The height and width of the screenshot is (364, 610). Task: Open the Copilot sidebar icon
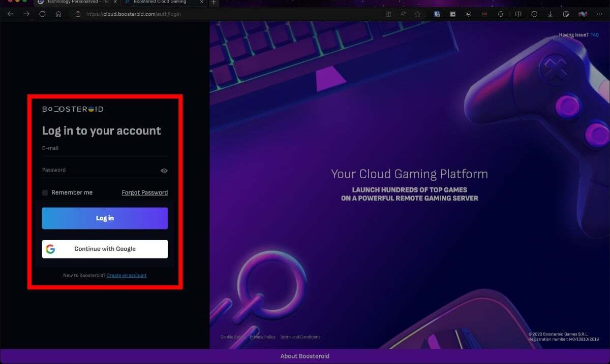tap(583, 14)
